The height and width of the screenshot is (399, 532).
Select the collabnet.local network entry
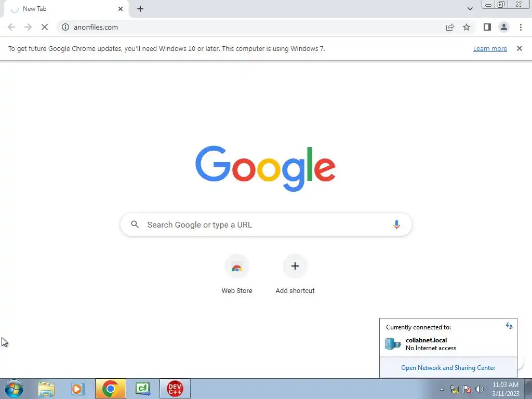click(448, 344)
